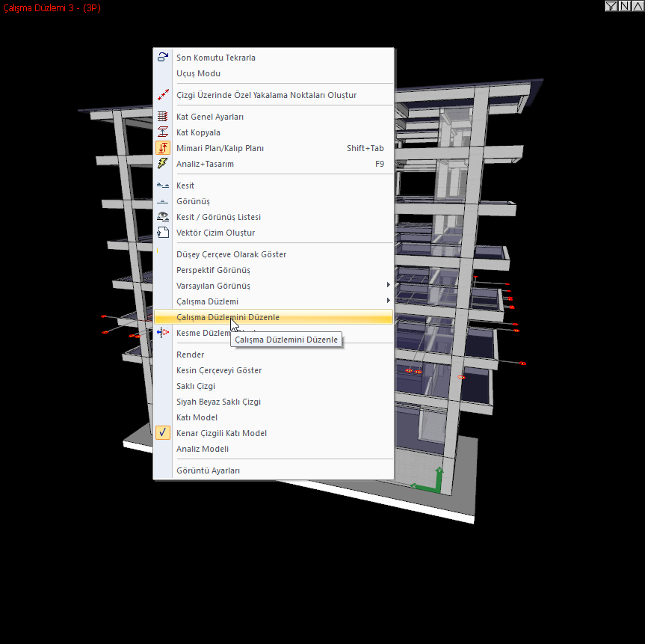The image size is (645, 644).
Task: Click the Render option
Action: click(190, 355)
